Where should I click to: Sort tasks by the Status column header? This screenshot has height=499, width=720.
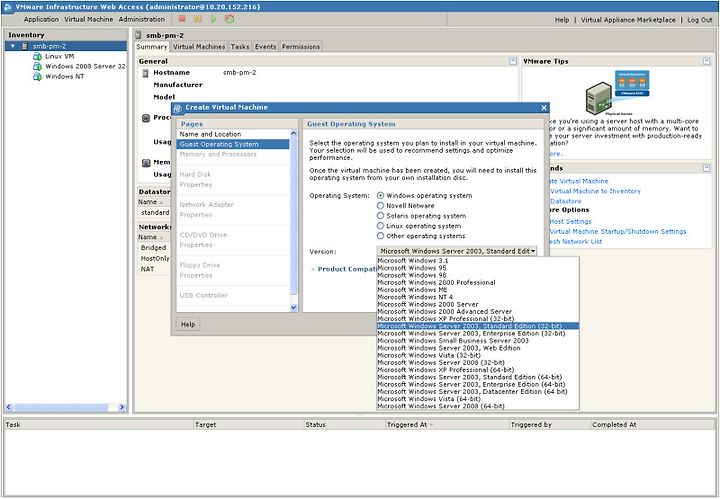[344, 425]
